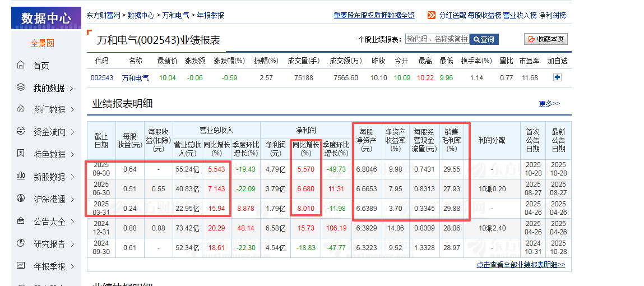
Task: Expand the 特色数据 submenu arrow
Action: tap(72, 155)
